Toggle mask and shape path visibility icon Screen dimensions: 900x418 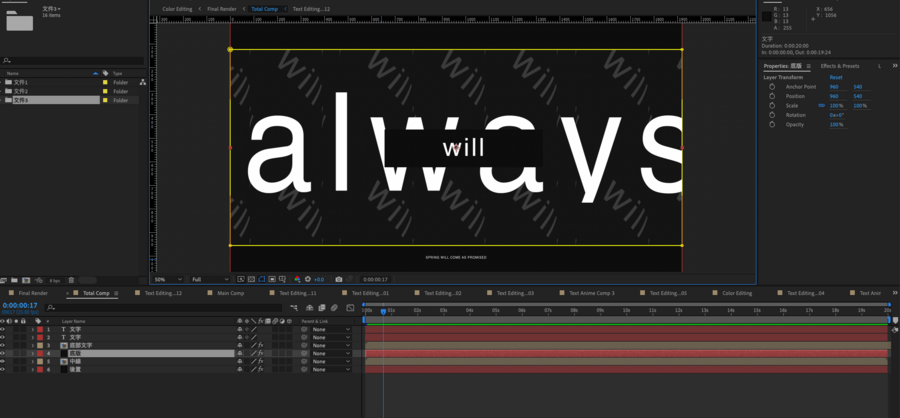coord(262,280)
